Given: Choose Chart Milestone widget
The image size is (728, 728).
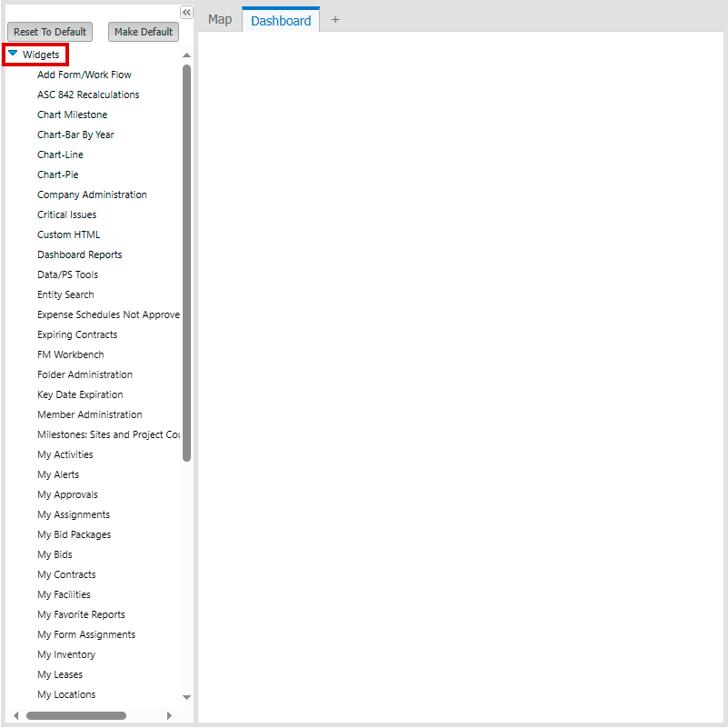Looking at the screenshot, I should click(x=72, y=115).
